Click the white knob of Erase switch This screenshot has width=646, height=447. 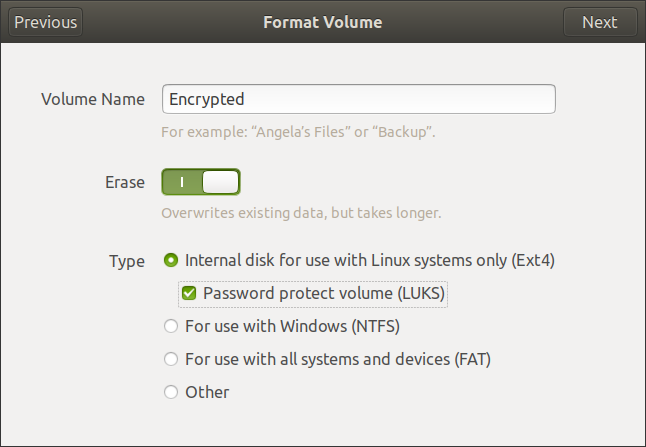click(x=220, y=183)
